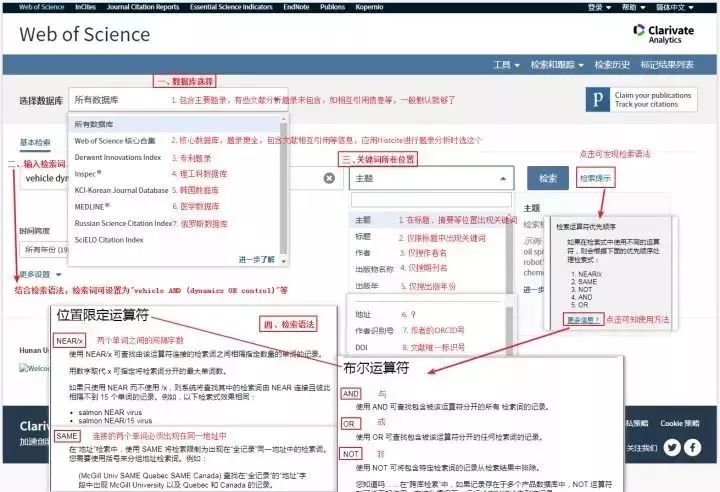This screenshot has height=492, width=720.
Task: Click the Twitter icon in footer
Action: point(672,447)
